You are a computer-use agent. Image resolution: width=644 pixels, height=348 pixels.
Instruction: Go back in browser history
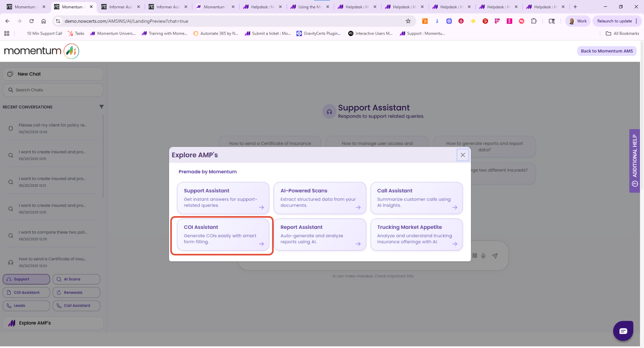[x=8, y=21]
